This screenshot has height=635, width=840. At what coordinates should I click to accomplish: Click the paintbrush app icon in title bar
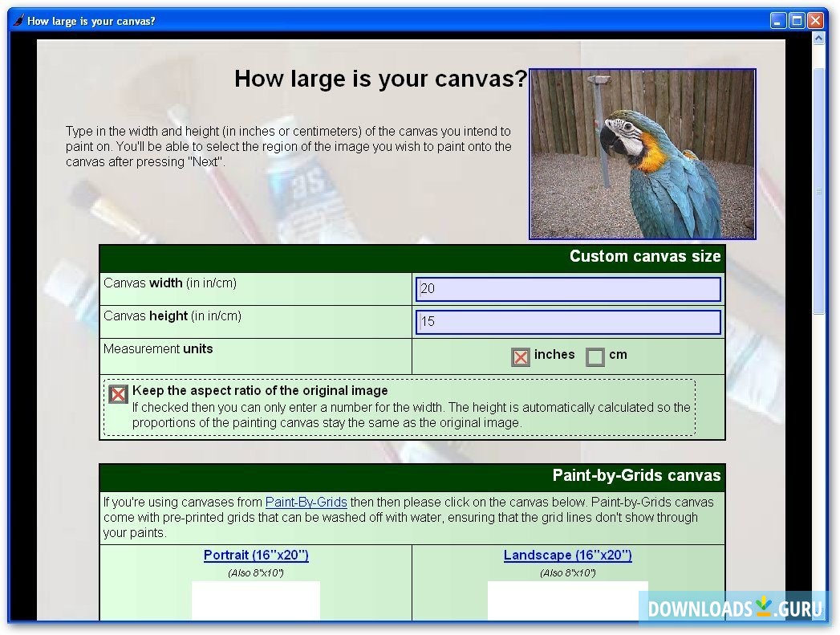tap(18, 20)
